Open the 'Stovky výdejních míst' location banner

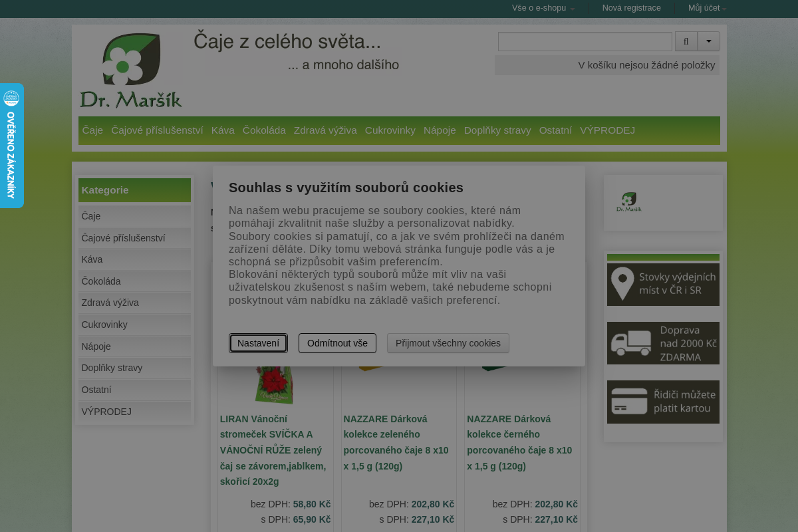click(663, 285)
